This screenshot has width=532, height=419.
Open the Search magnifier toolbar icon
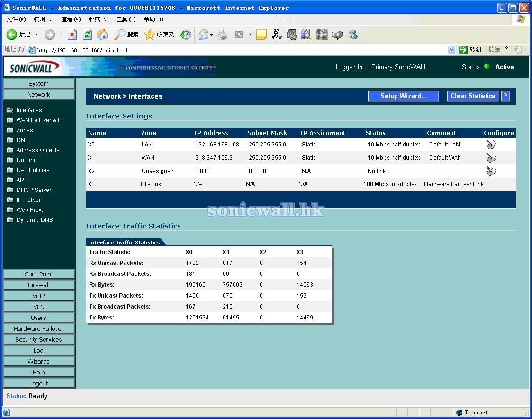point(119,34)
